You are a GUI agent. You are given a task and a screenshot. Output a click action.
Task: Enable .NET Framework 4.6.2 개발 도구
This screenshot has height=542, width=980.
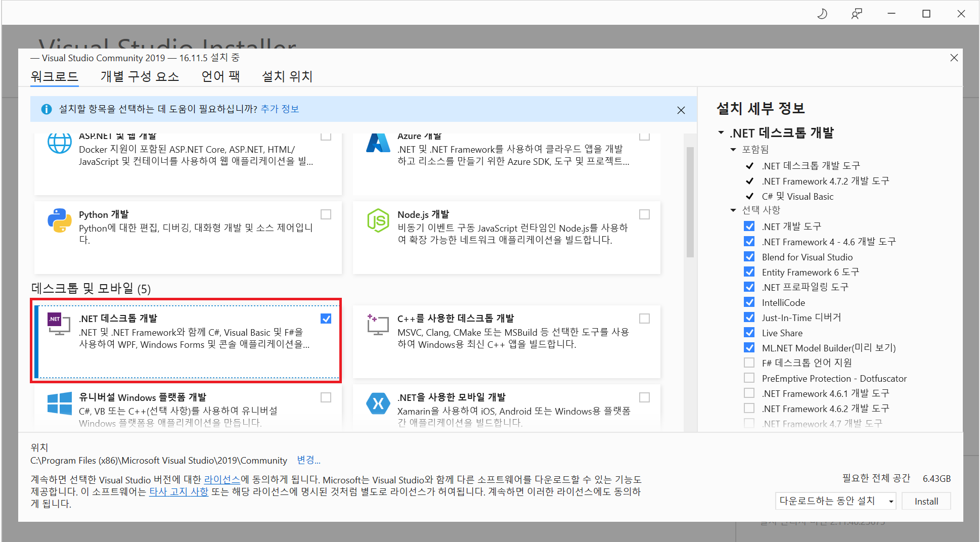749,408
